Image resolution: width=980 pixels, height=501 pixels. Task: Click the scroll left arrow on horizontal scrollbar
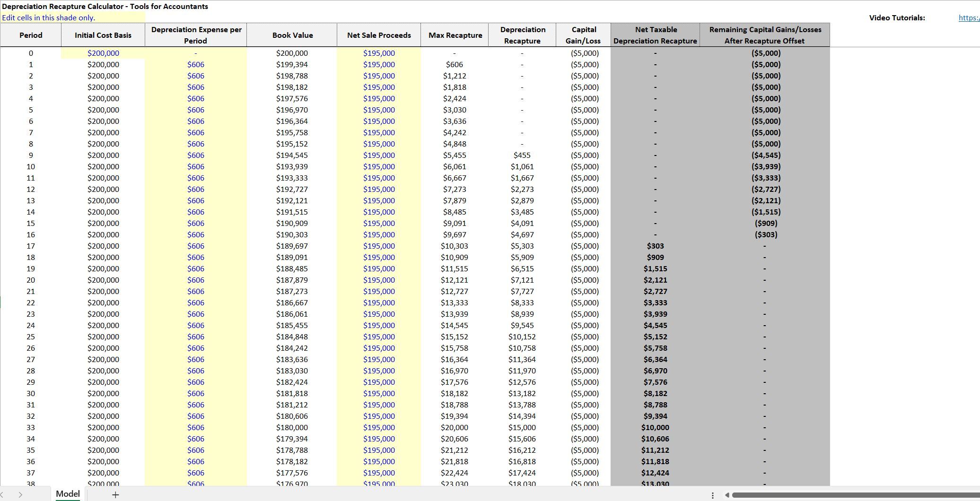[x=727, y=495]
